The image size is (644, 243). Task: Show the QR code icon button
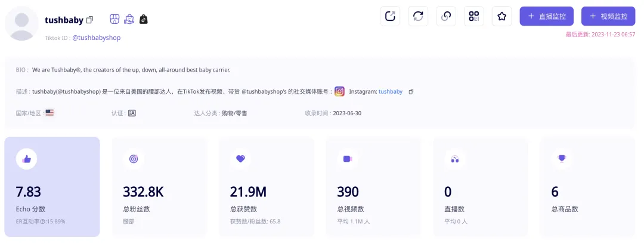pyautogui.click(x=473, y=16)
